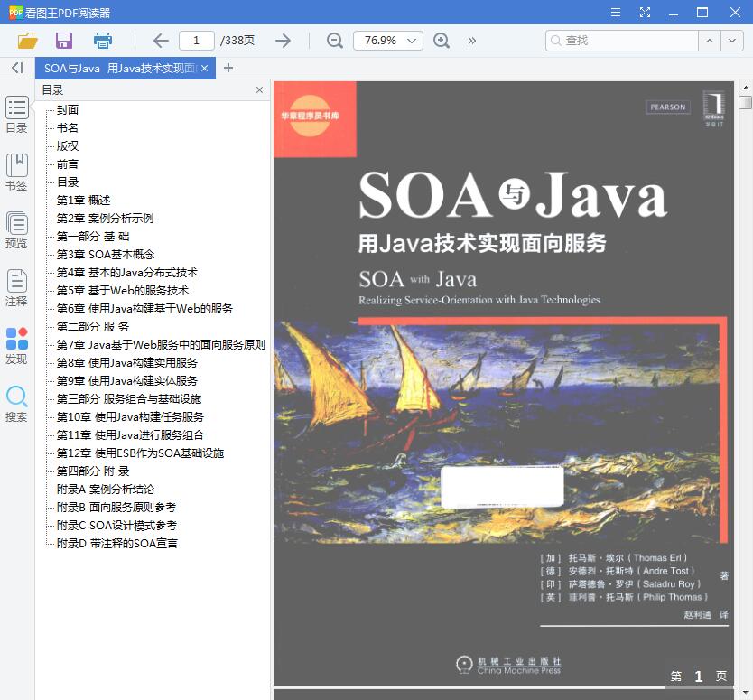Open the 注释 annotations sidebar panel
753x700 pixels.
(x=17, y=288)
